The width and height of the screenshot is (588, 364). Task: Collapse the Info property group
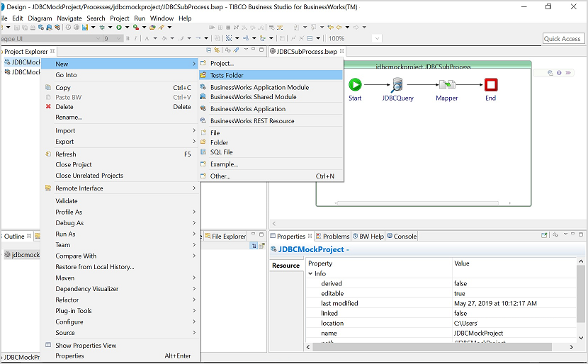click(x=310, y=273)
